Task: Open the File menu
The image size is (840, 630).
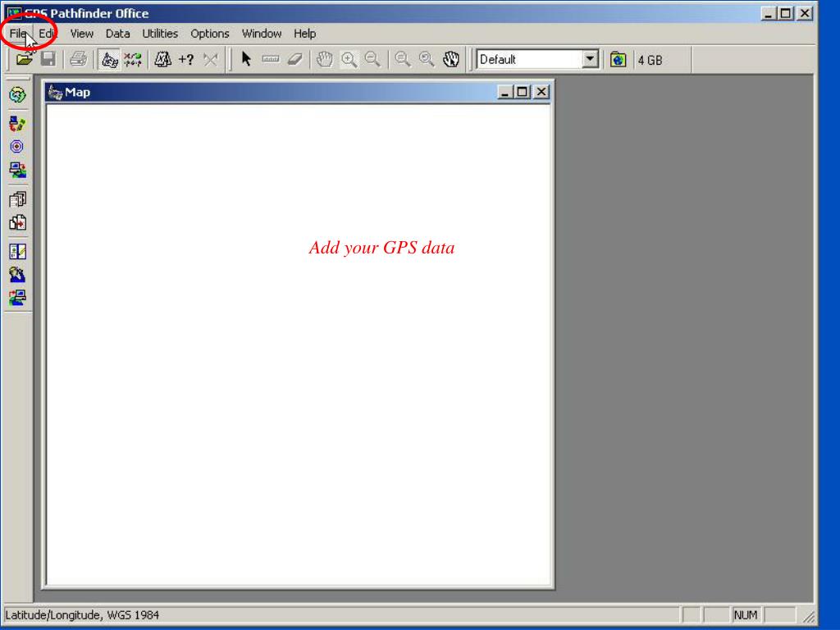Action: tap(18, 34)
